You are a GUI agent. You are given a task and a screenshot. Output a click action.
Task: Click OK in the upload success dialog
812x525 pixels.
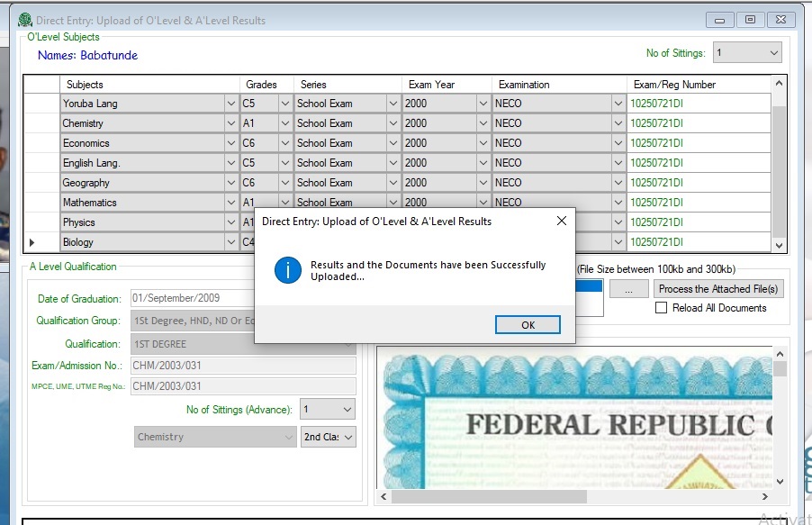528,325
